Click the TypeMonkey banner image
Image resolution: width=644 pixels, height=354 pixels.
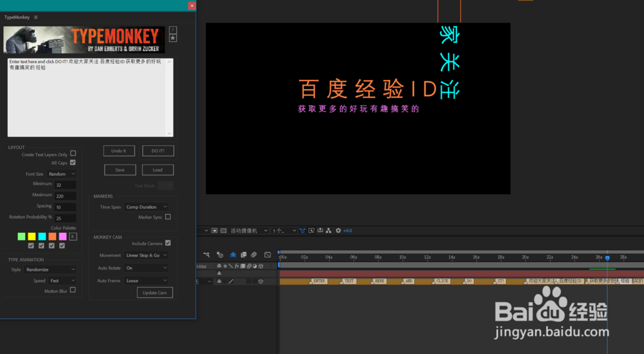click(84, 40)
